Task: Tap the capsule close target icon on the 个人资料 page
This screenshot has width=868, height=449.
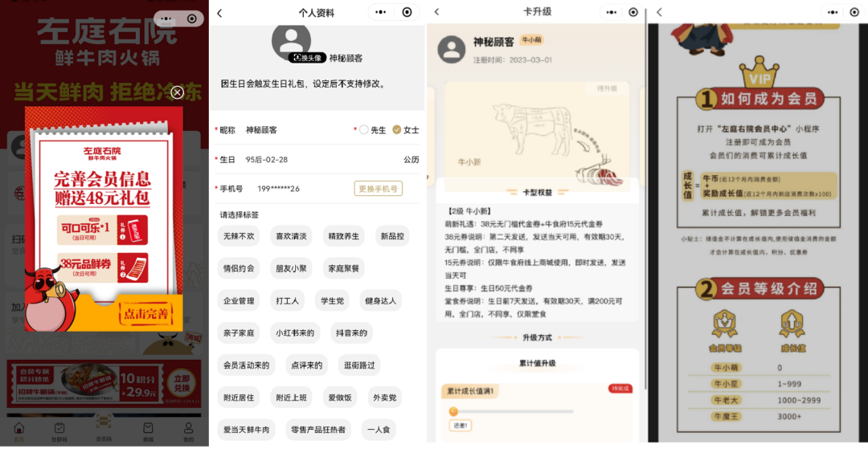Action: [x=407, y=12]
